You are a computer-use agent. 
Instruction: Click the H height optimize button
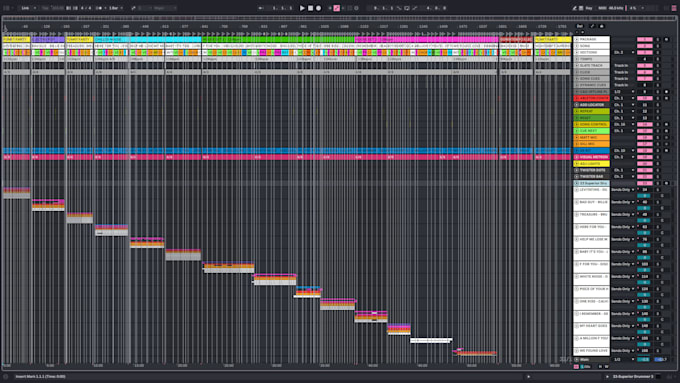click(600, 367)
